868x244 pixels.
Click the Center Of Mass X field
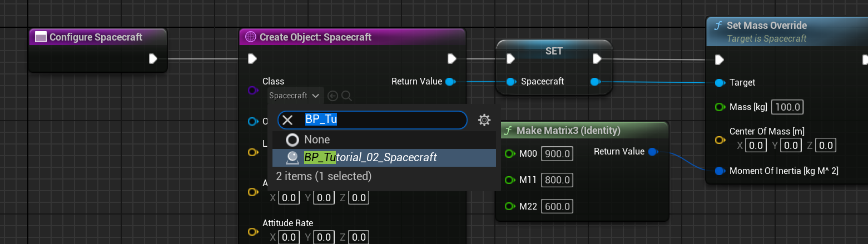tap(755, 146)
